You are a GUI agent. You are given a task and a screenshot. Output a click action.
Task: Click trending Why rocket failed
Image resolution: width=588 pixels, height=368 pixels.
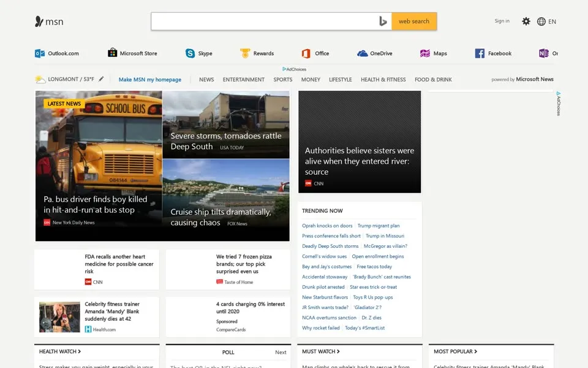[320, 328]
